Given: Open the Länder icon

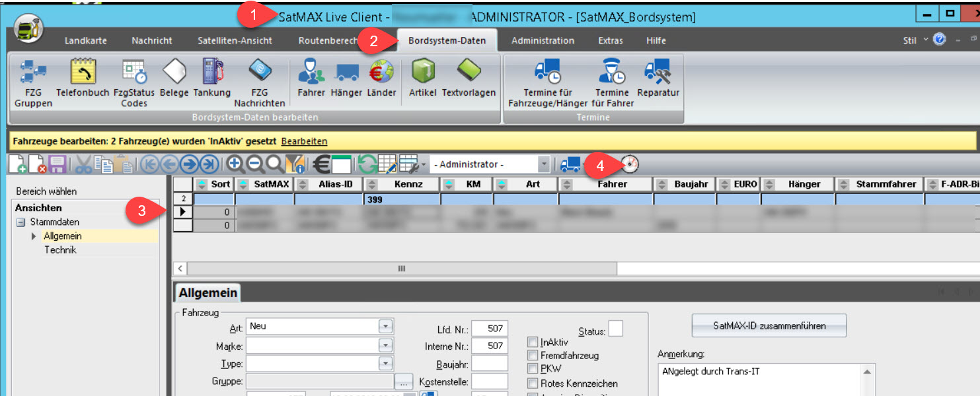Looking at the screenshot, I should (381, 78).
